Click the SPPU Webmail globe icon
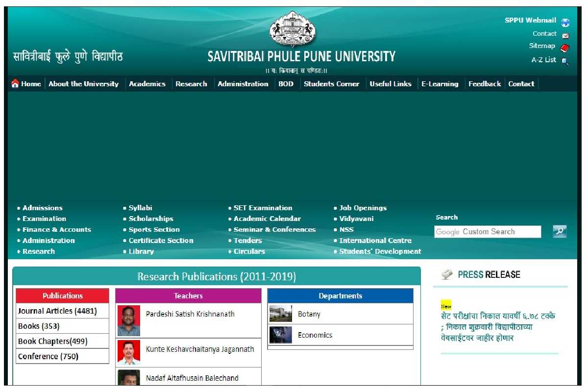Image resolution: width=588 pixels, height=392 pixels. pos(565,22)
